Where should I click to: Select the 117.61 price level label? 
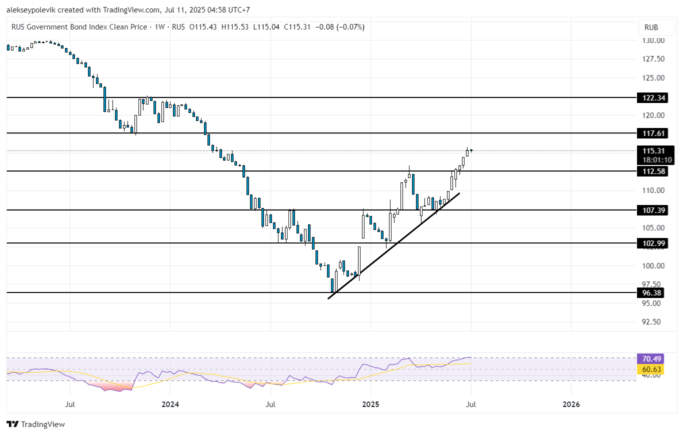click(653, 133)
